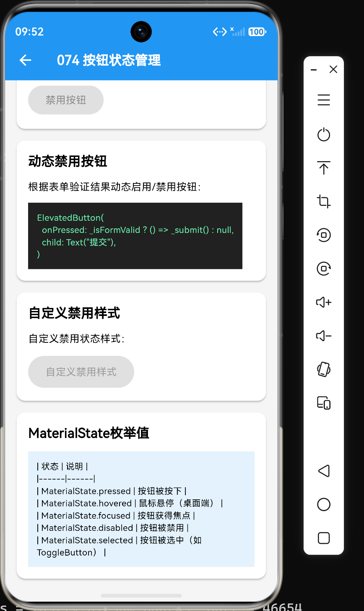The width and height of the screenshot is (364, 611).
Task: Tap the bottom gesture navigation pill
Action: click(141, 596)
